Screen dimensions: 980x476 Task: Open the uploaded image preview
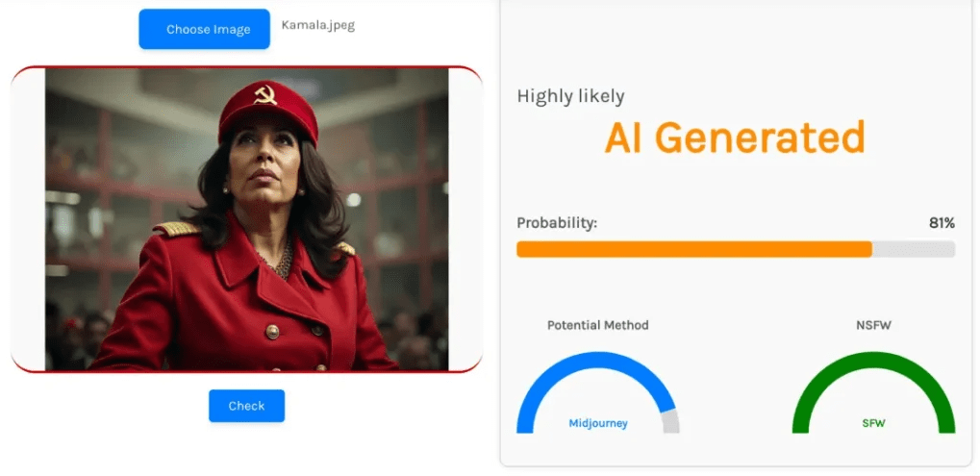[246, 219]
